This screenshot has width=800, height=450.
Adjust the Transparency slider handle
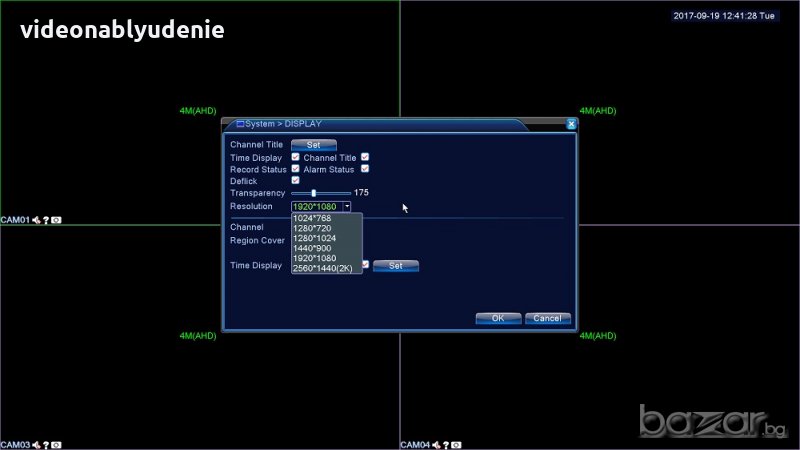[314, 193]
